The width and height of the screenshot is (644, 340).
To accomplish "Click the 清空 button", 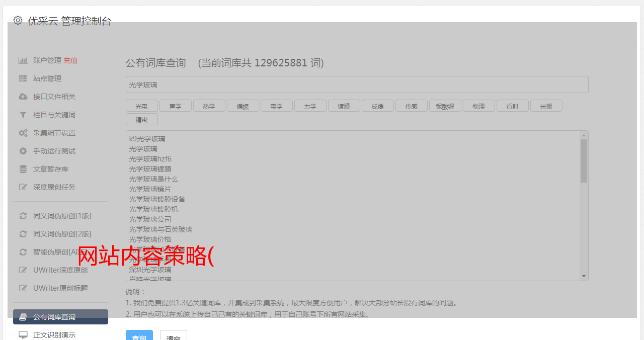I will click(174, 335).
